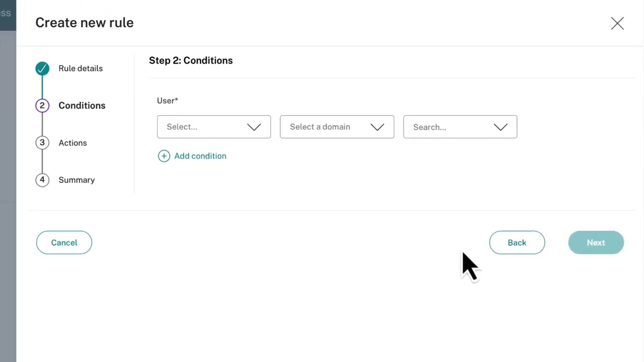Navigate to the Summary step
The width and height of the screenshot is (644, 362).
click(76, 179)
